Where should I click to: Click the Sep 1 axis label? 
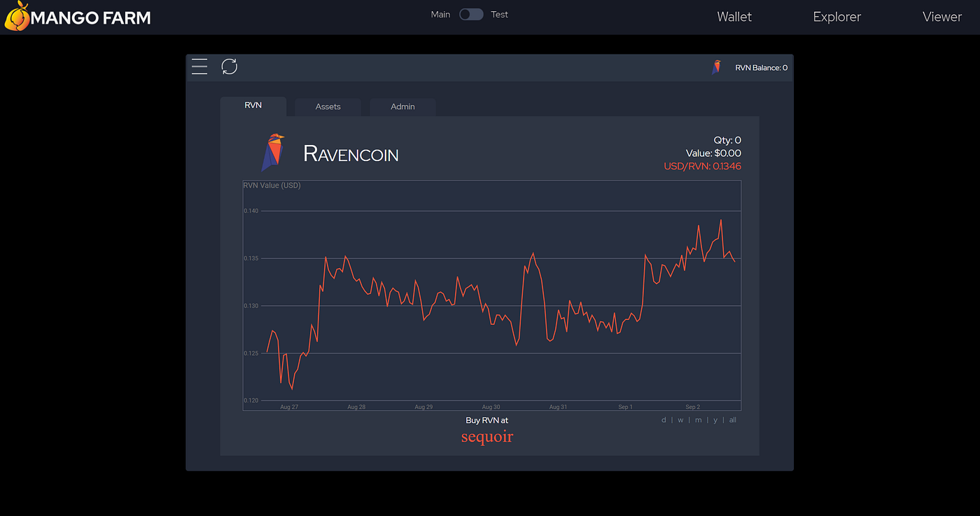(x=625, y=407)
